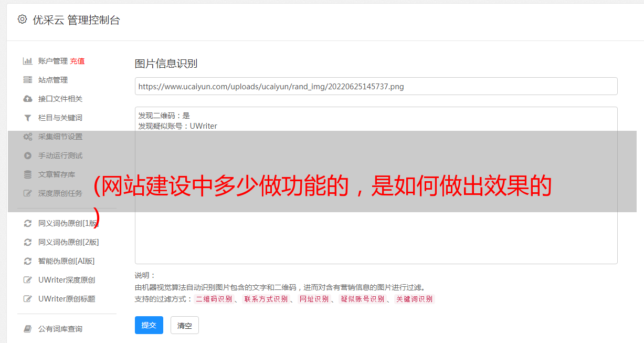
Task: Click the 图片信息识别 heading
Action: pos(166,64)
